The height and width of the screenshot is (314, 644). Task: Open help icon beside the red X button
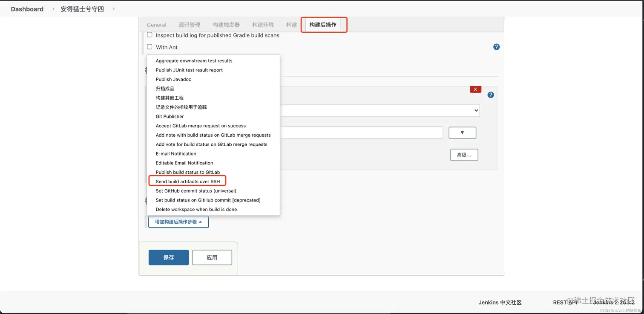click(491, 95)
